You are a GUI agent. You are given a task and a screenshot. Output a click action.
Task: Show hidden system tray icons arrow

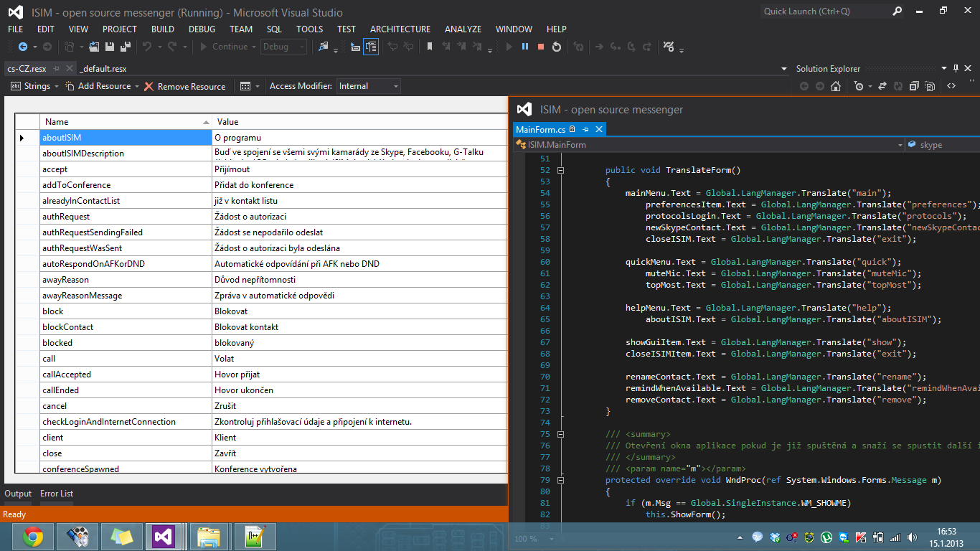740,537
